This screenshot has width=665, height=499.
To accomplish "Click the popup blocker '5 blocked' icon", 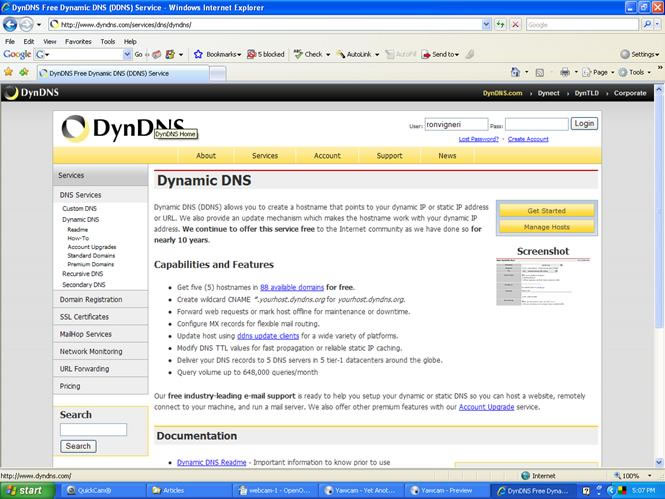I will (266, 54).
